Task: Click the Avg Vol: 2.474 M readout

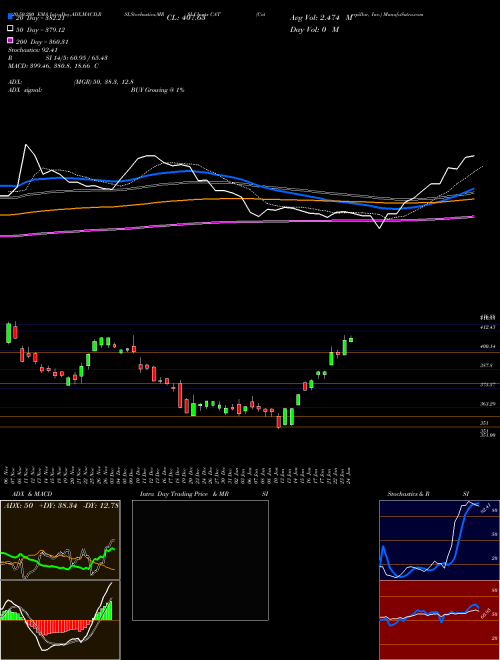Action: pyautogui.click(x=321, y=18)
